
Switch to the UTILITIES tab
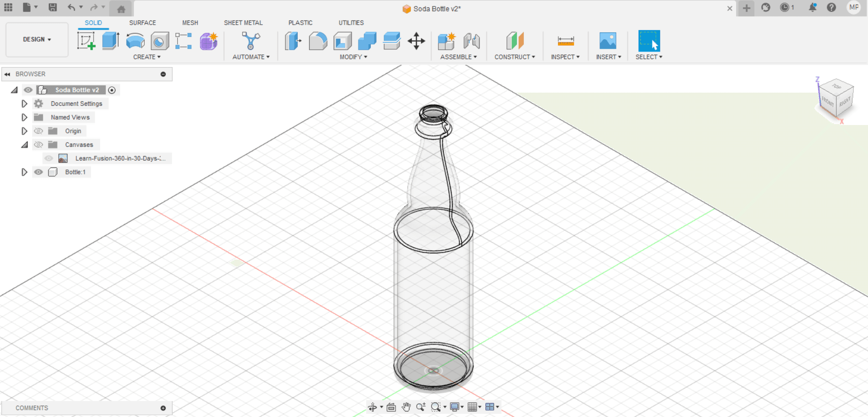[351, 23]
